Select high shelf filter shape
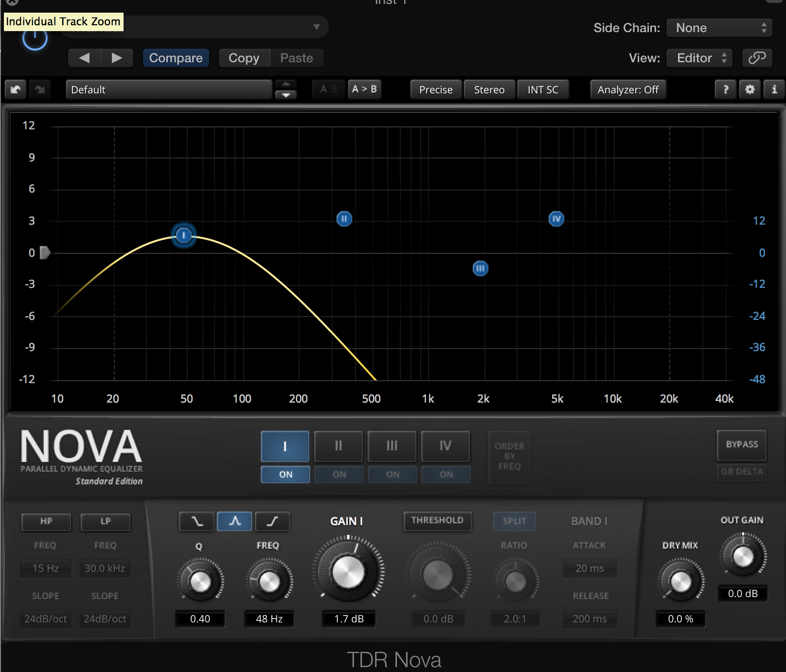Viewport: 786px width, 672px height. click(272, 521)
